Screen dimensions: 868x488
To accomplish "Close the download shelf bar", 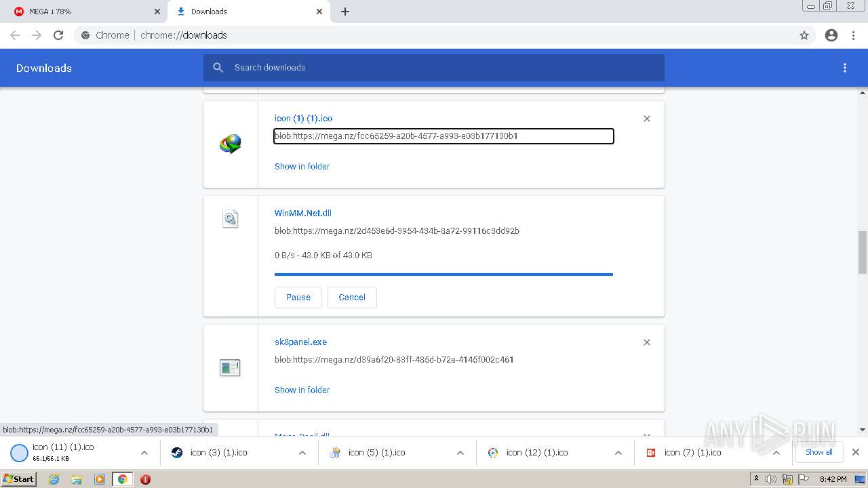I will tap(856, 452).
